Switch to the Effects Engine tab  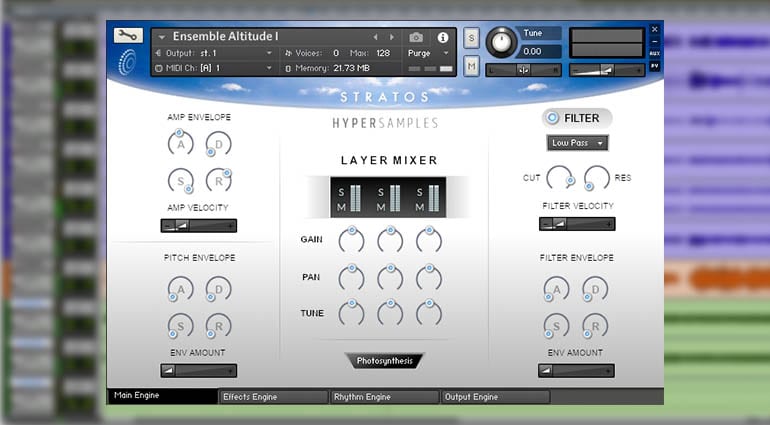pos(273,397)
